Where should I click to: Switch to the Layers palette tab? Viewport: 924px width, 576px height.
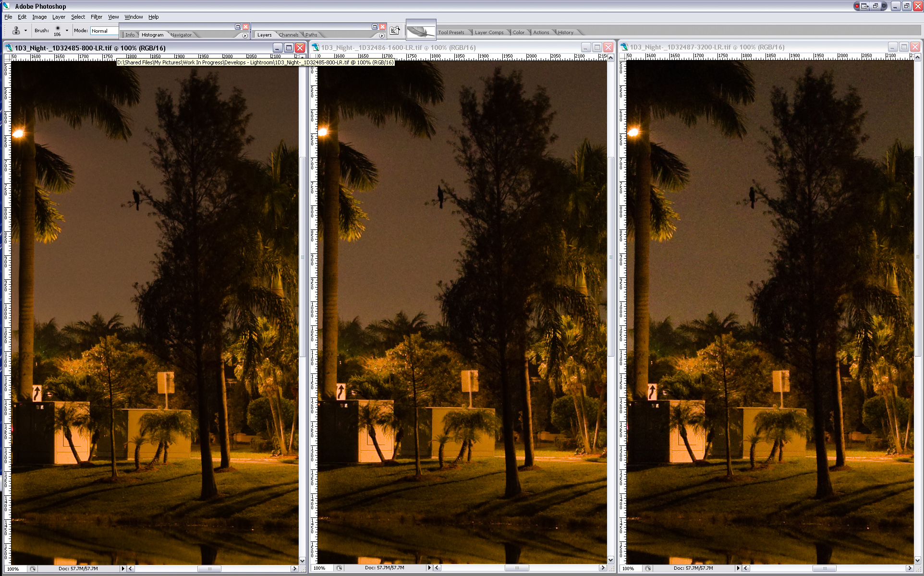(264, 35)
